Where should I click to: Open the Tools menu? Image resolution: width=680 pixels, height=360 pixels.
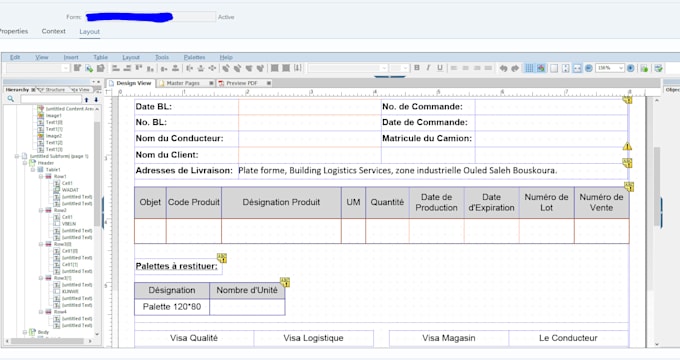[162, 57]
